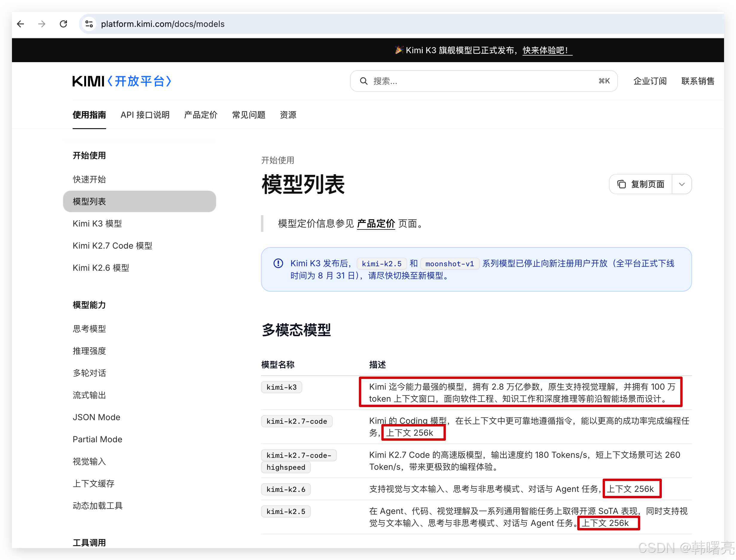Open JSON Mode in the sidebar

(x=96, y=417)
